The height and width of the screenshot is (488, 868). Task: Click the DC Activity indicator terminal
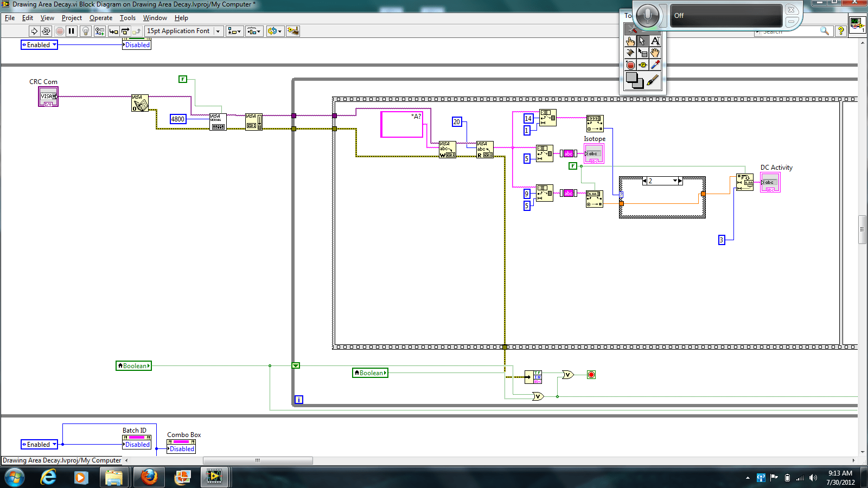tap(770, 183)
